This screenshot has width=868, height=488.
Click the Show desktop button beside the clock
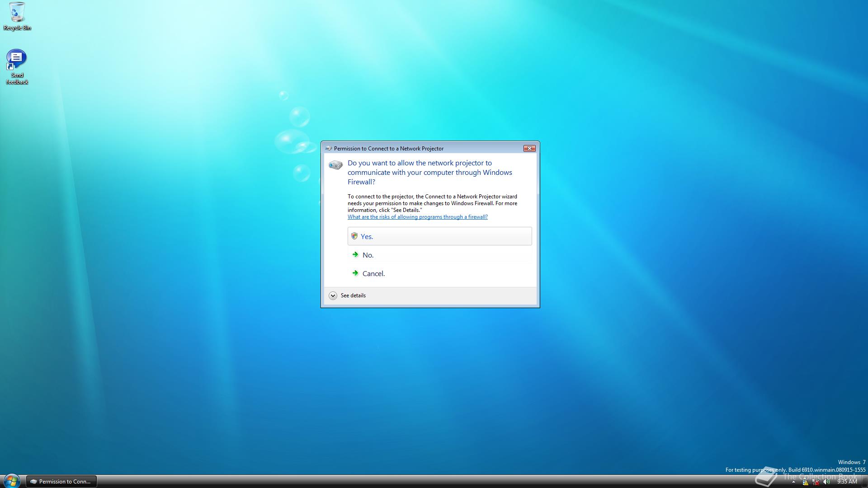pyautogui.click(x=864, y=481)
